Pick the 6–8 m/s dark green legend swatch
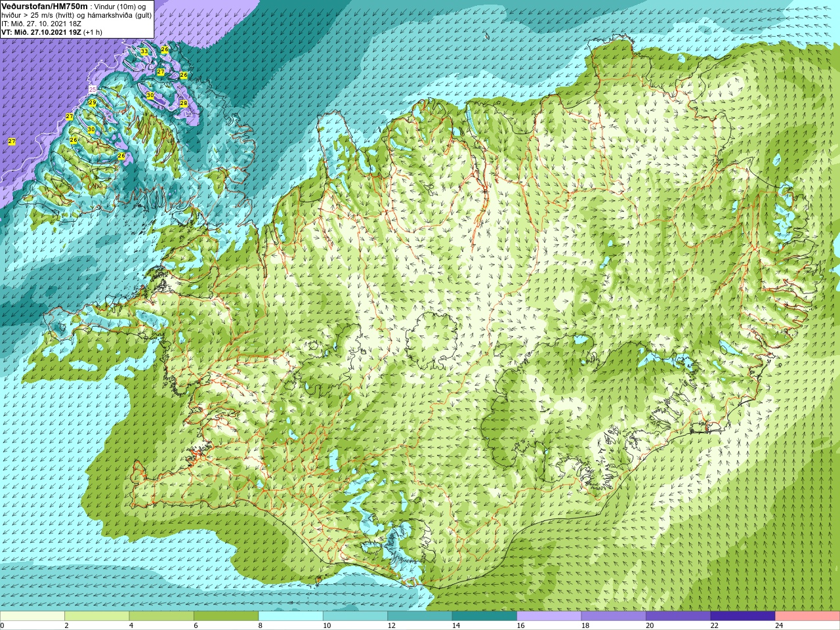Viewport: 840px width, 630px height. click(x=226, y=616)
